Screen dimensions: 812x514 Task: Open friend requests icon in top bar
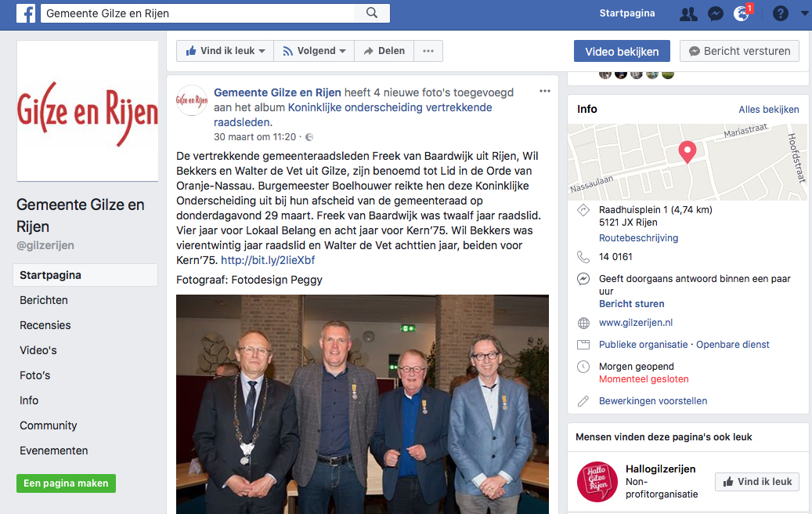coord(688,13)
